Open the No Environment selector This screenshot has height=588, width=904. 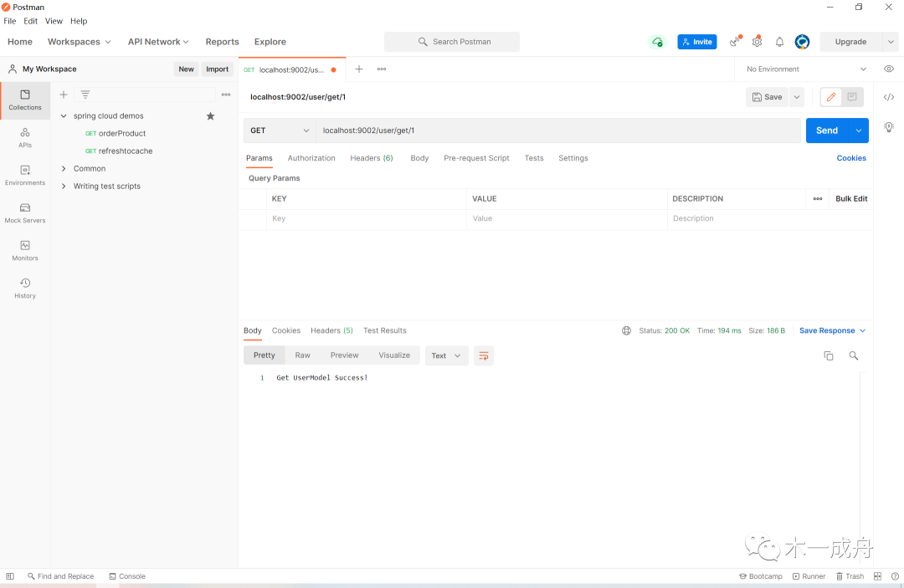coord(805,69)
